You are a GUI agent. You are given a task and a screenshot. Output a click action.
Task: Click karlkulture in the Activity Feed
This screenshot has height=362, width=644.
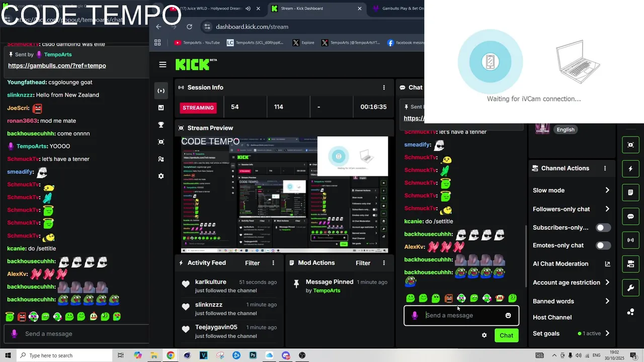pos(210,282)
